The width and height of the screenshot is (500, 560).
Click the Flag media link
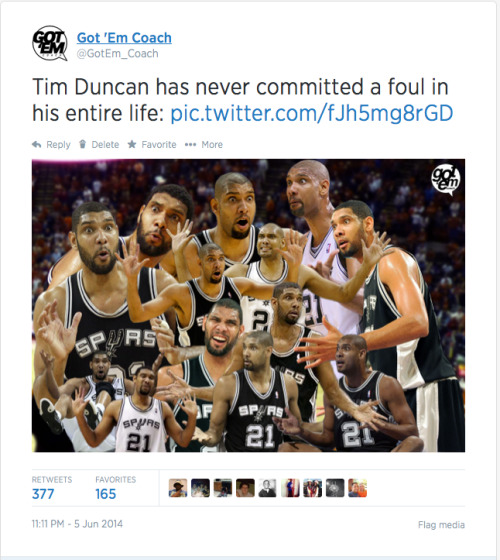pos(441,525)
